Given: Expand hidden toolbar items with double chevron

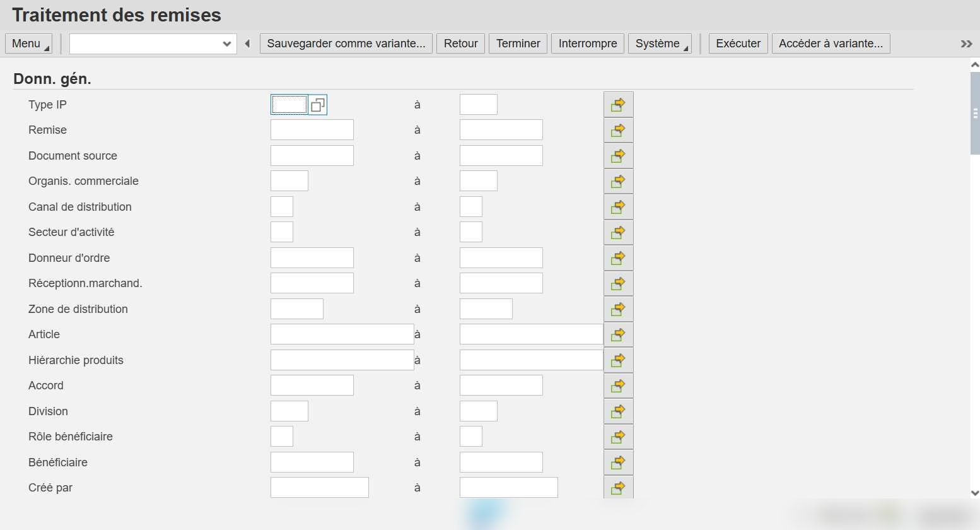Looking at the screenshot, I should 966,44.
